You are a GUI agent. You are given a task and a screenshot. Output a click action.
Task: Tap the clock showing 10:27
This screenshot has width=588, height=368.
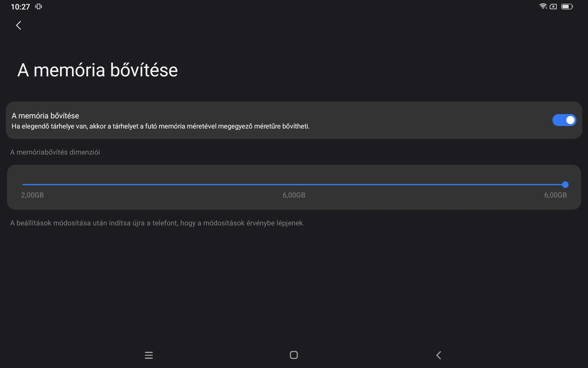point(20,7)
